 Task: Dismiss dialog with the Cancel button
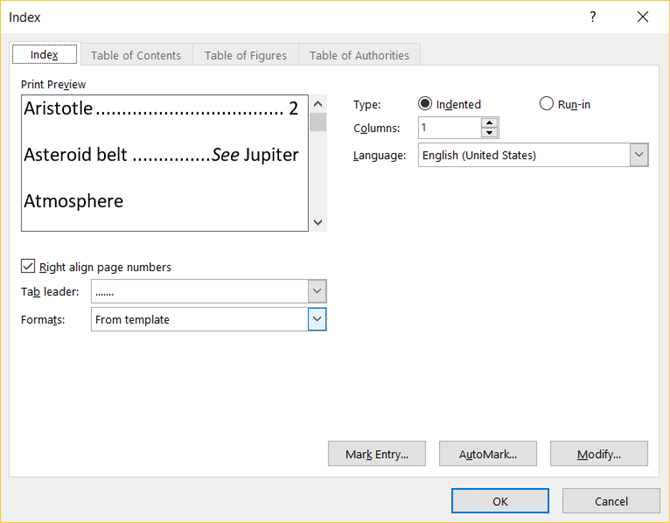point(611,501)
